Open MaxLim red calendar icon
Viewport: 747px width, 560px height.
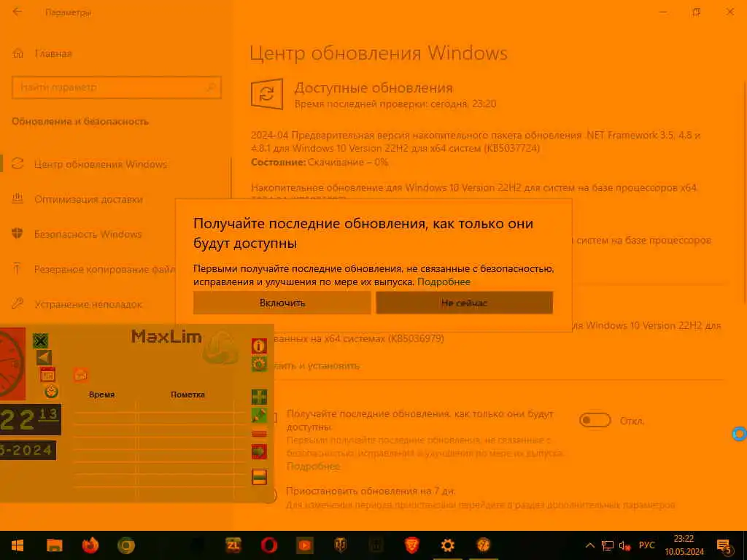tap(47, 375)
